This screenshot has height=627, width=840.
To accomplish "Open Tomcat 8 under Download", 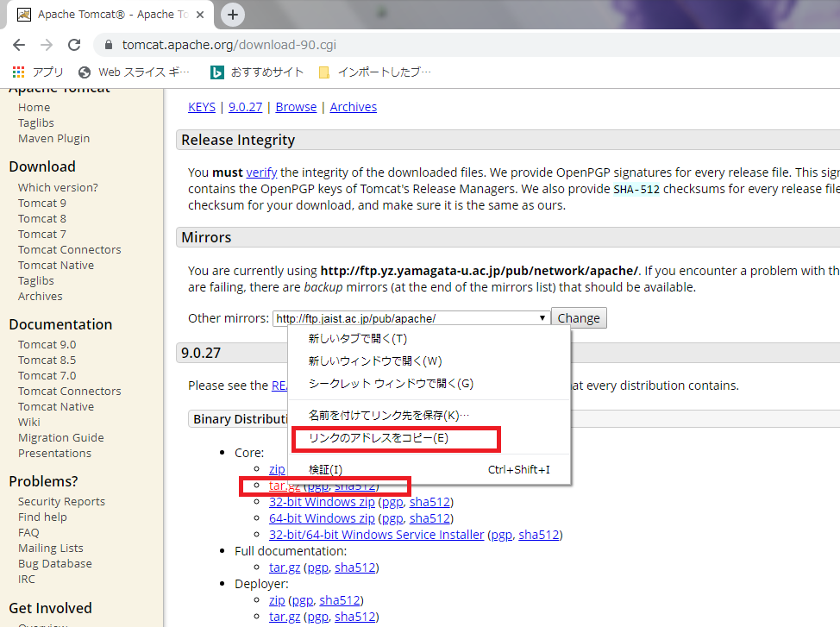I will (x=42, y=219).
